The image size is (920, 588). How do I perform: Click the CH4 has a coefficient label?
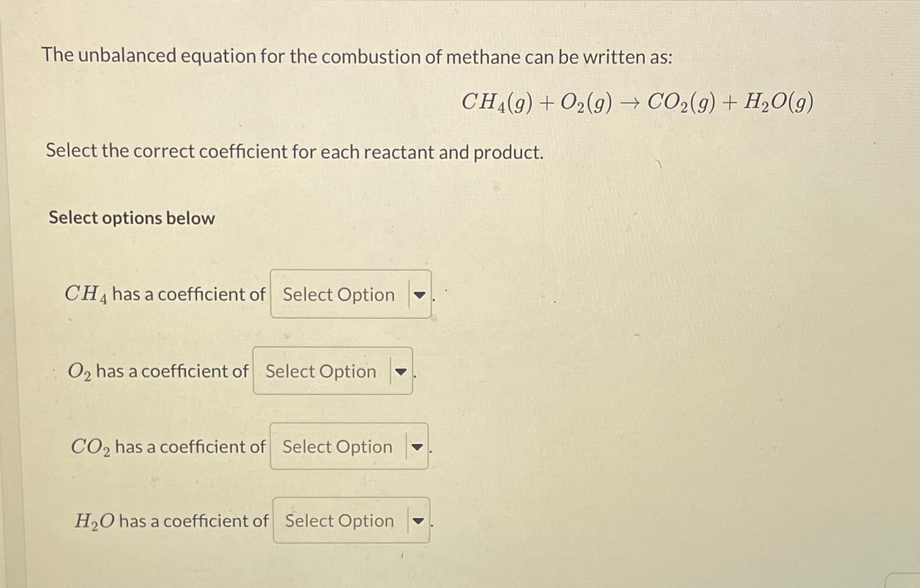[164, 294]
